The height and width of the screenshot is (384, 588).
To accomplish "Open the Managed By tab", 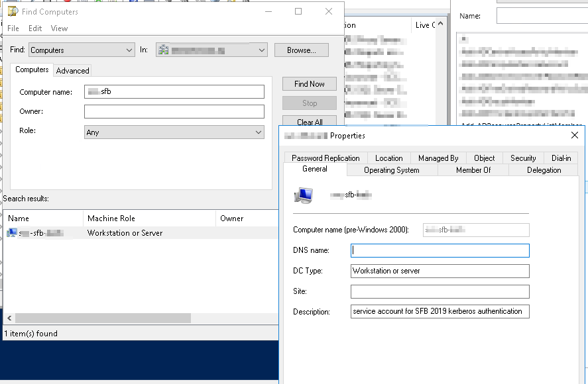I will pos(438,158).
